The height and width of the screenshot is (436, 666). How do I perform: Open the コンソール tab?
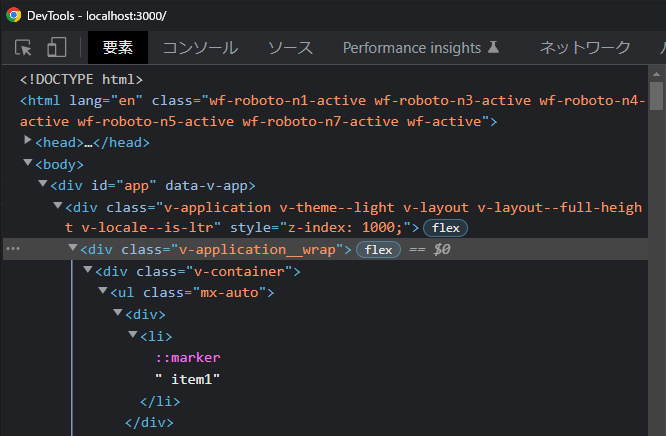[x=200, y=48]
